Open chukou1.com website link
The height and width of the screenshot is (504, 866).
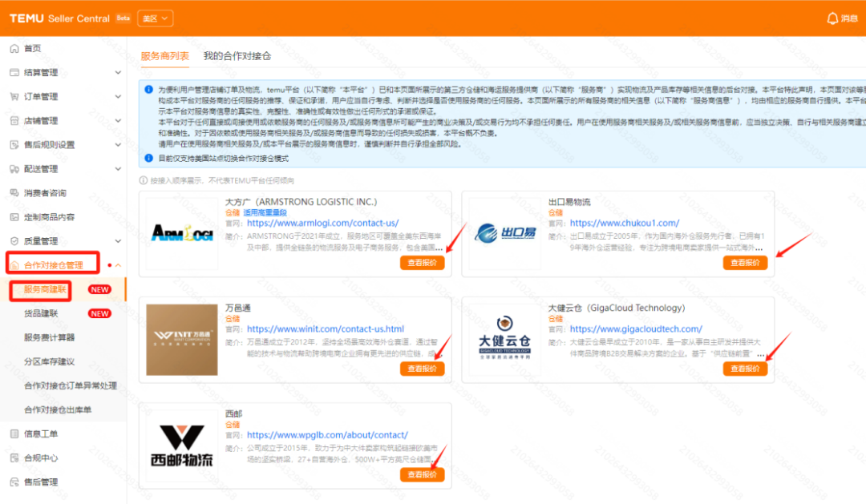[625, 223]
